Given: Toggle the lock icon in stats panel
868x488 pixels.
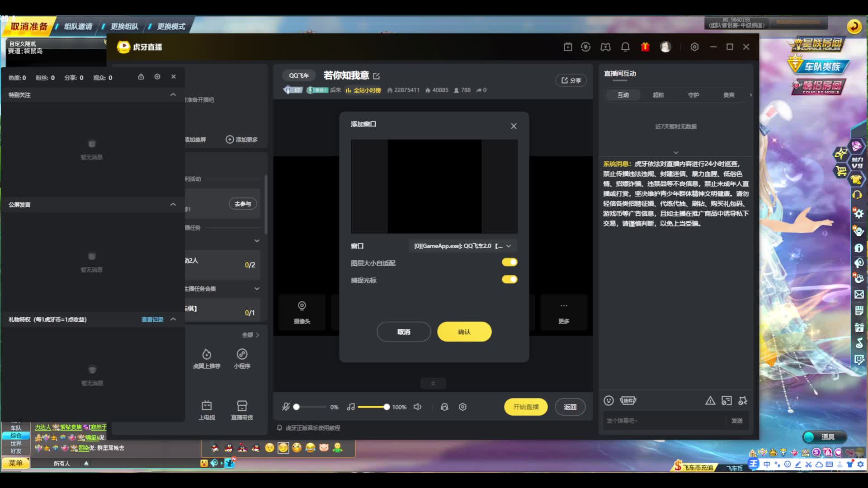Looking at the screenshot, I should click(x=141, y=77).
